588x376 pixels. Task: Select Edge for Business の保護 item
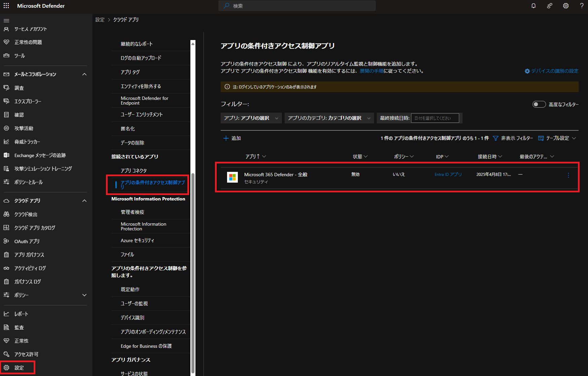[x=150, y=346]
